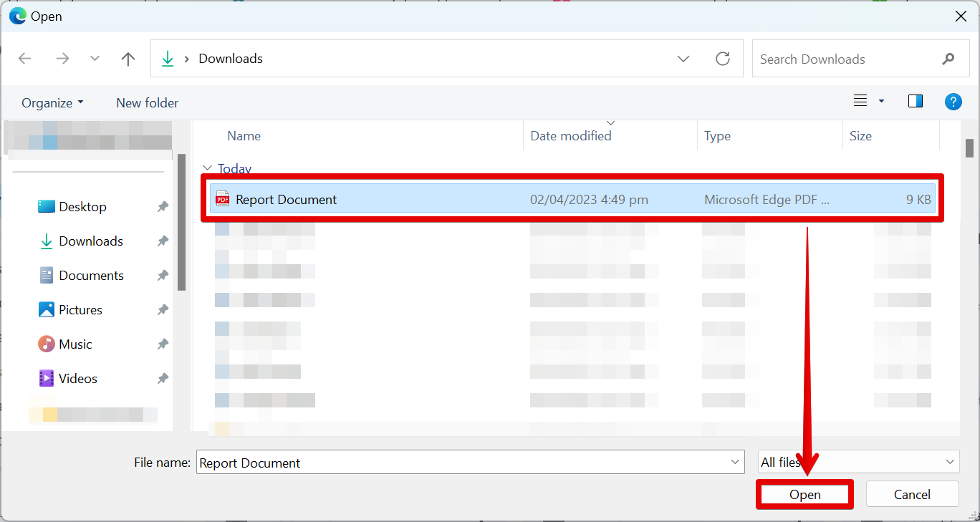Select the Report Document PDF file
The image size is (980, 522).
click(286, 200)
